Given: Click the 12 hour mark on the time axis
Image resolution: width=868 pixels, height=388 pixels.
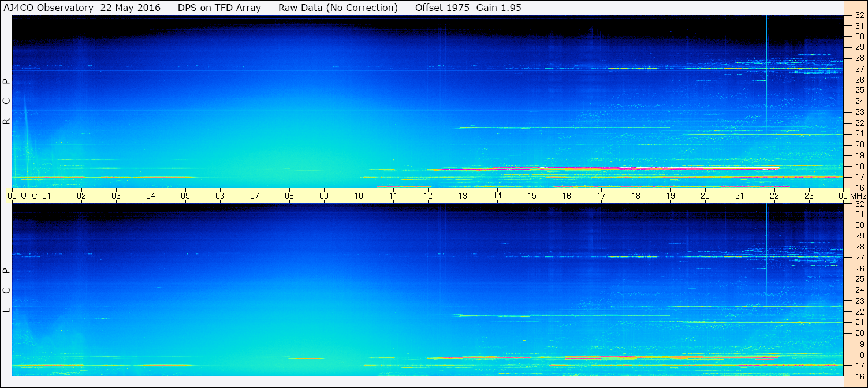Looking at the screenshot, I should 428,196.
